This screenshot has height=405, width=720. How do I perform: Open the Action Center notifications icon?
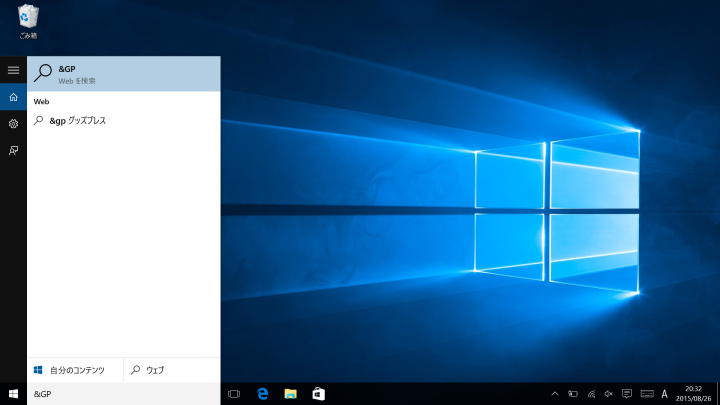pyautogui.click(x=627, y=394)
